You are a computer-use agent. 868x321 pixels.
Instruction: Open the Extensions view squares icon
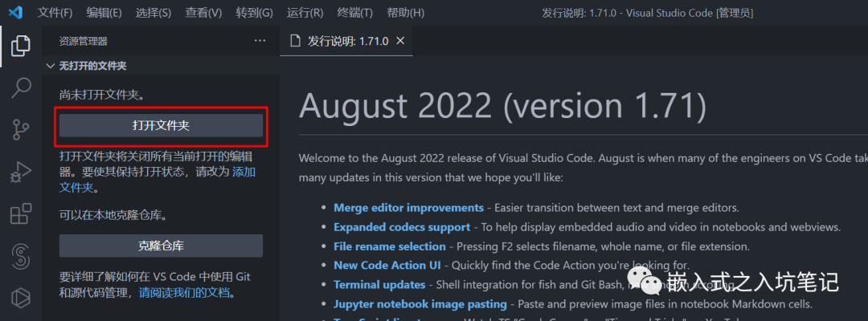tap(21, 214)
